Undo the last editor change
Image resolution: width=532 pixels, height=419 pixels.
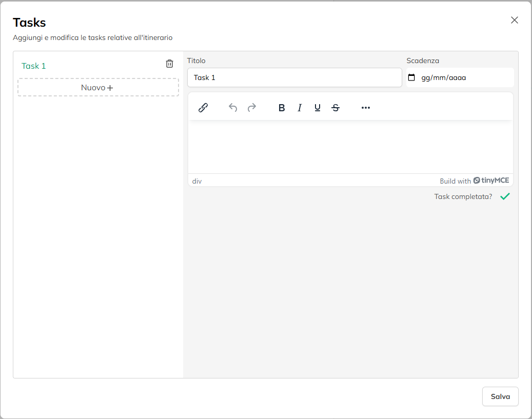[233, 108]
